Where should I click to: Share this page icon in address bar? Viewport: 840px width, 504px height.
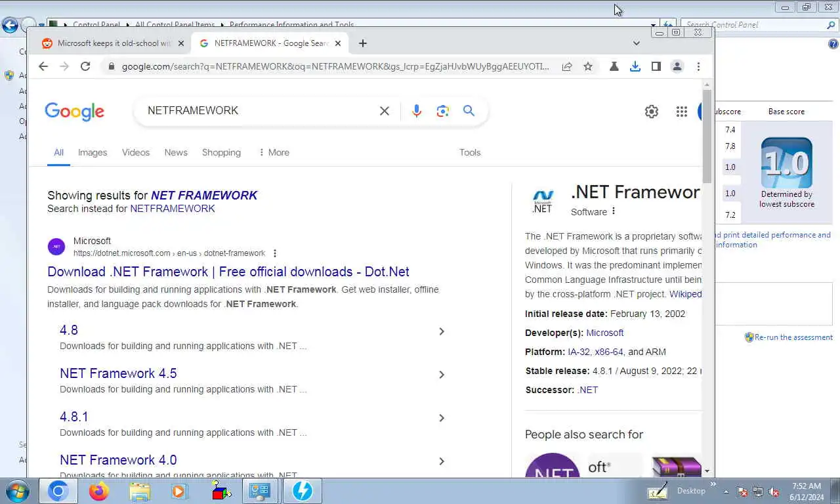[567, 66]
